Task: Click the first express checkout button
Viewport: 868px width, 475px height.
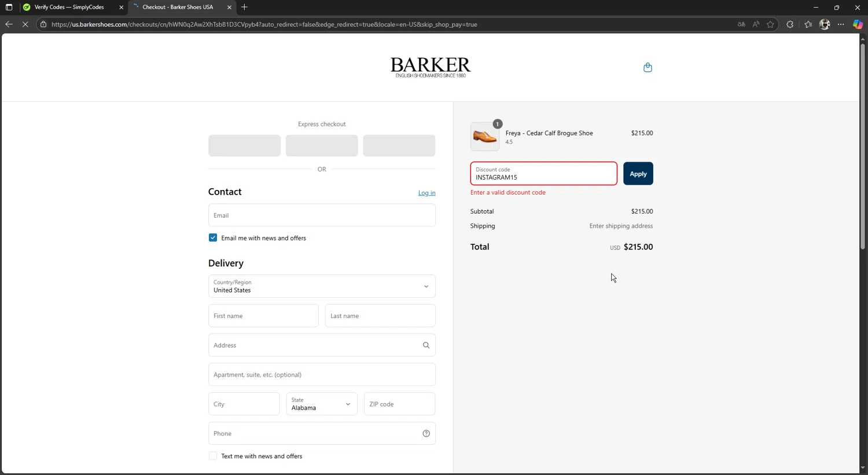Action: tap(244, 145)
